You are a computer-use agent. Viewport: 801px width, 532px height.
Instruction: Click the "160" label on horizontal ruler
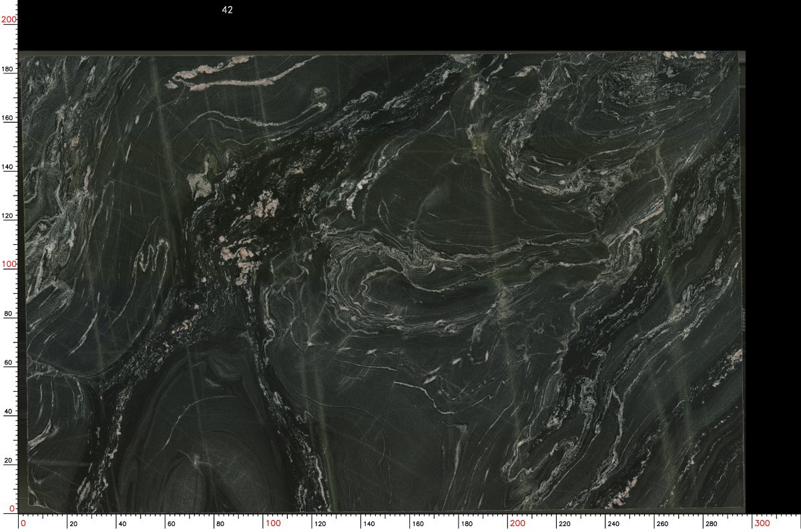pyautogui.click(x=419, y=524)
